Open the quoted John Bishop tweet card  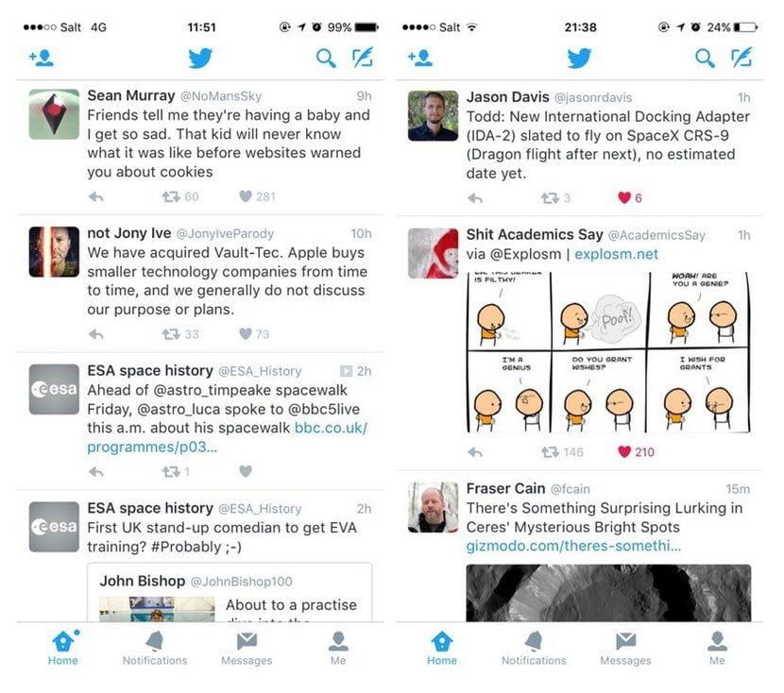pos(230,592)
